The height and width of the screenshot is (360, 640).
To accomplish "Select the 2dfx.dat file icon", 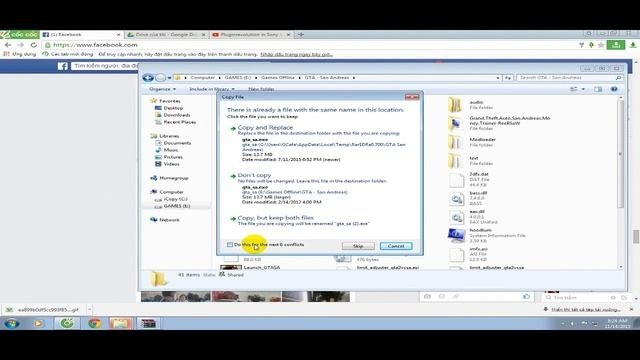I will [x=456, y=180].
